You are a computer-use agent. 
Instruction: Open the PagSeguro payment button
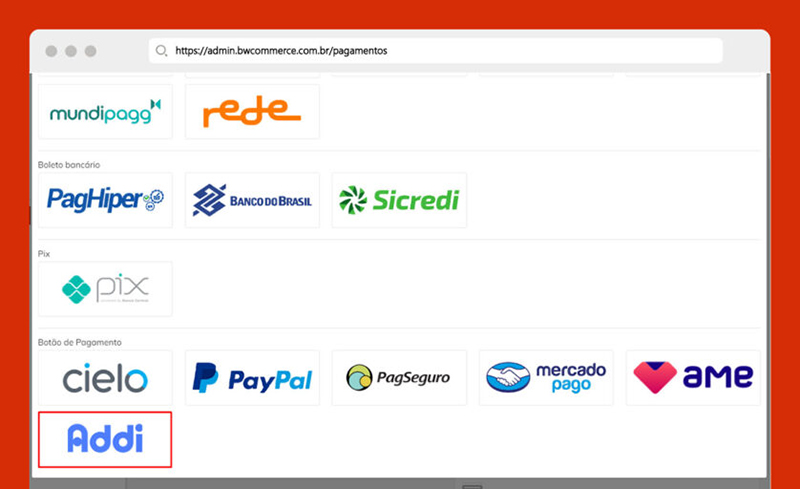point(399,378)
